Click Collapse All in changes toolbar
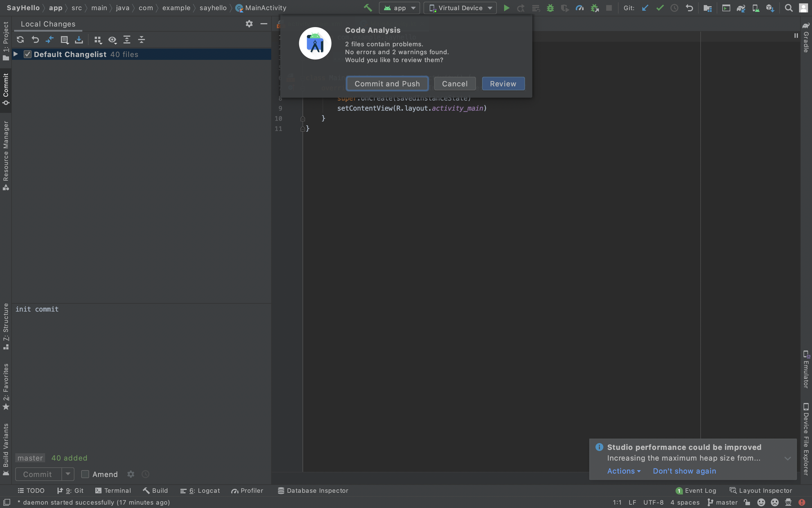This screenshot has height=508, width=812. [142, 40]
